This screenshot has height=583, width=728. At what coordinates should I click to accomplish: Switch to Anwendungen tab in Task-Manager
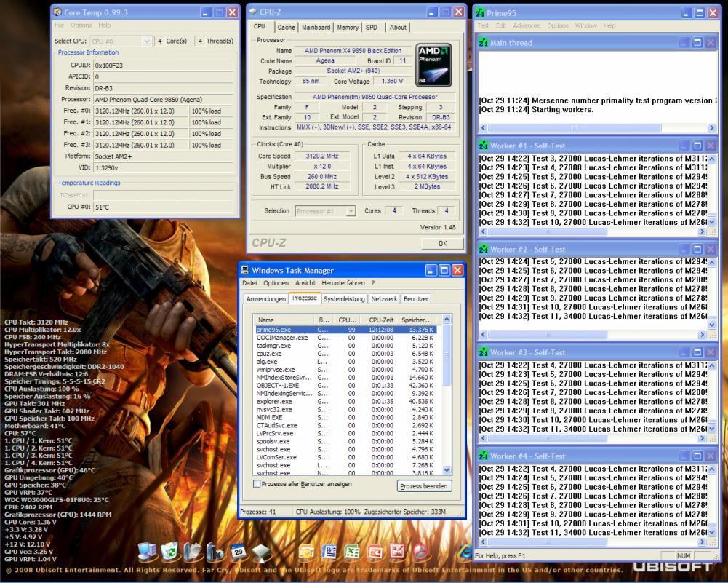point(266,298)
